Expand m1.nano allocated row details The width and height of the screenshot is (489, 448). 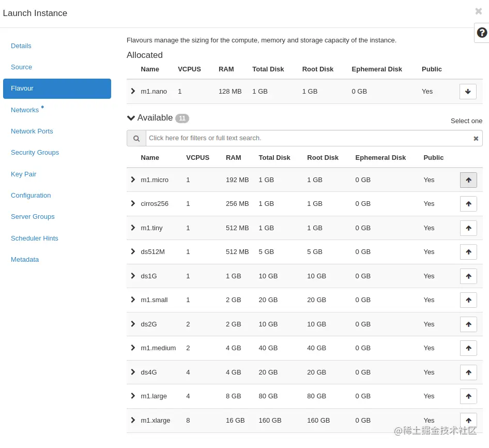coord(133,91)
